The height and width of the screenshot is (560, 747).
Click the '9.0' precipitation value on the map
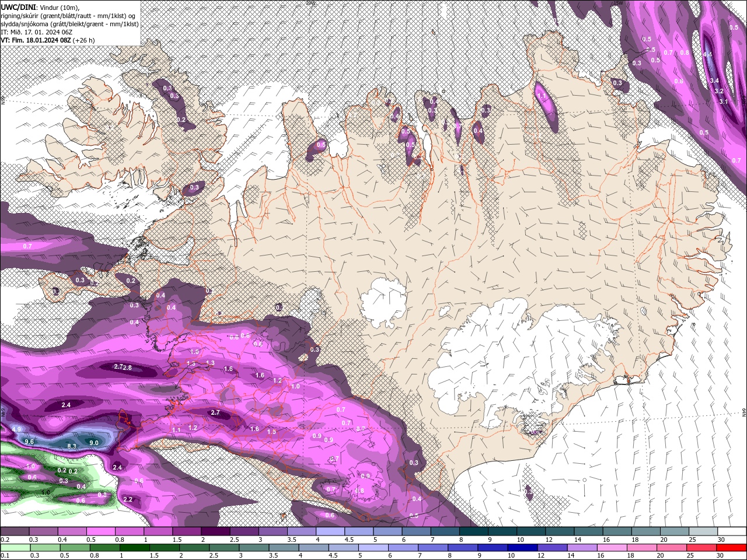(93, 443)
